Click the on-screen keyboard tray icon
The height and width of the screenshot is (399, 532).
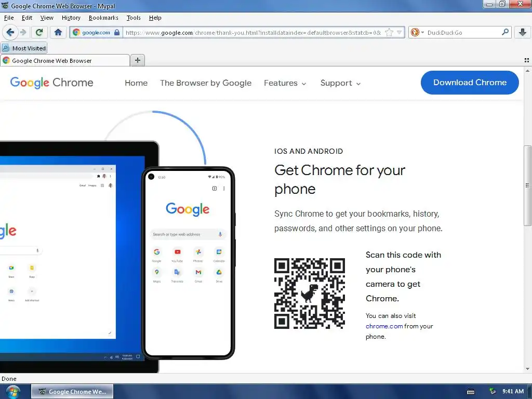(x=470, y=392)
